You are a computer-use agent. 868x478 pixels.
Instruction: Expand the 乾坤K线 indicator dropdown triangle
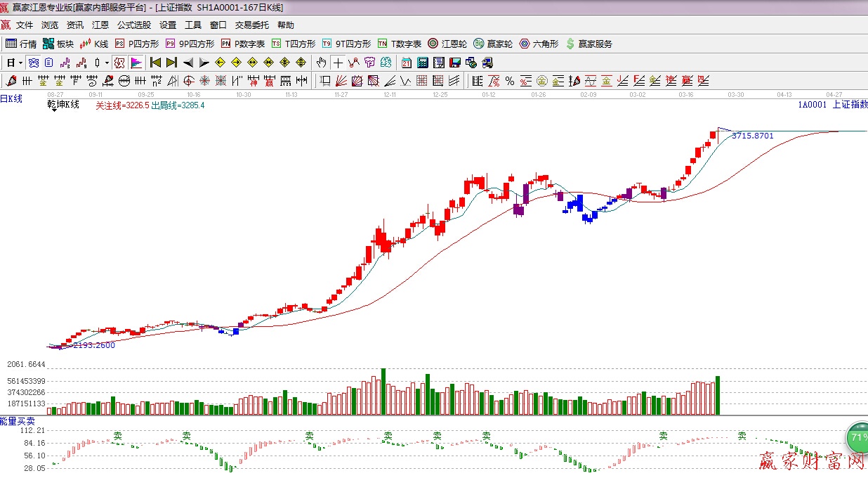53,111
